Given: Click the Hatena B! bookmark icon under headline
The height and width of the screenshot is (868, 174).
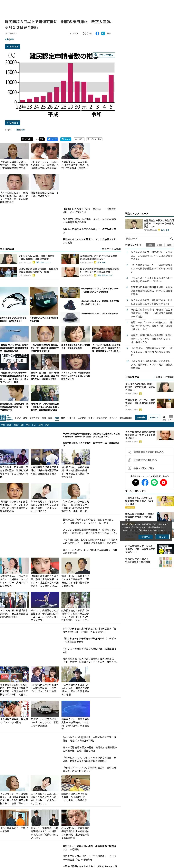Looking at the screenshot, I should [103, 33].
